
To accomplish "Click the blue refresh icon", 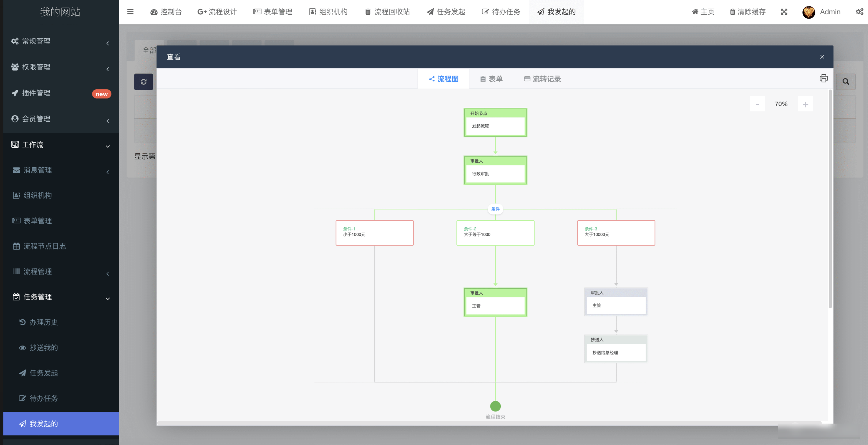I will [143, 81].
